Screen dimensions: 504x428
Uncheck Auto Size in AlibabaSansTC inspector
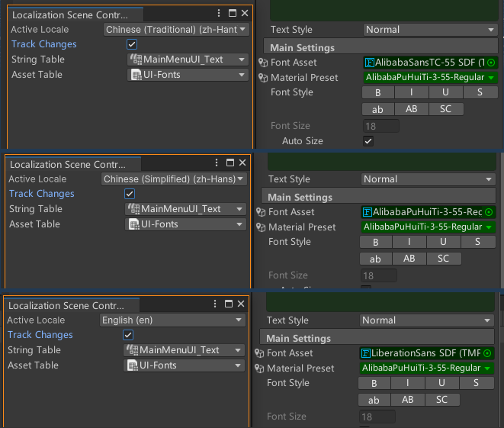pyautogui.click(x=368, y=141)
